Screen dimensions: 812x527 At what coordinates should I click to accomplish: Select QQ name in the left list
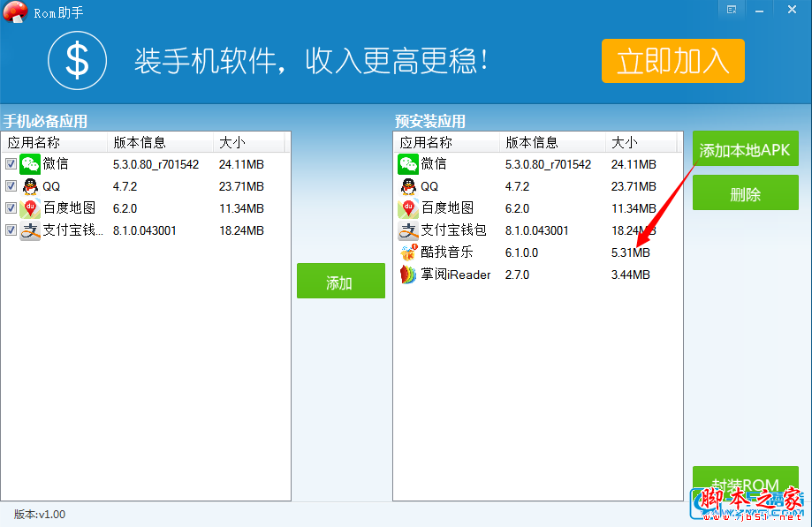click(51, 186)
